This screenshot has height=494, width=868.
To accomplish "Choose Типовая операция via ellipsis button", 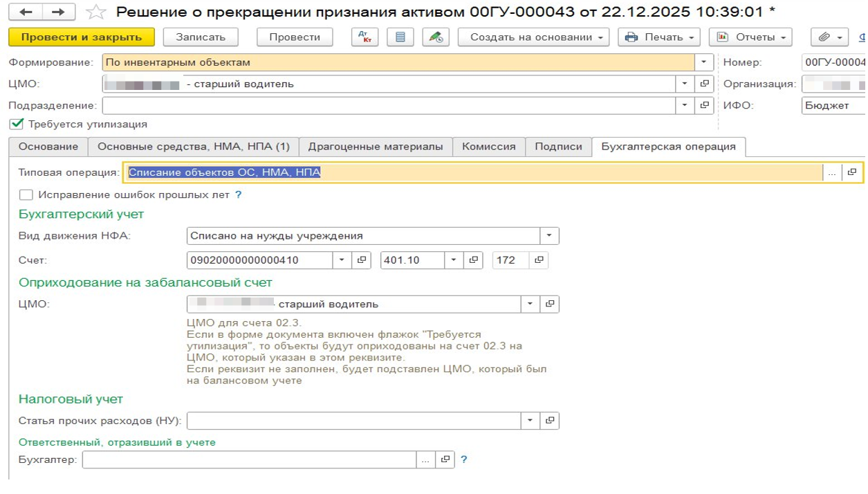I will pyautogui.click(x=832, y=172).
